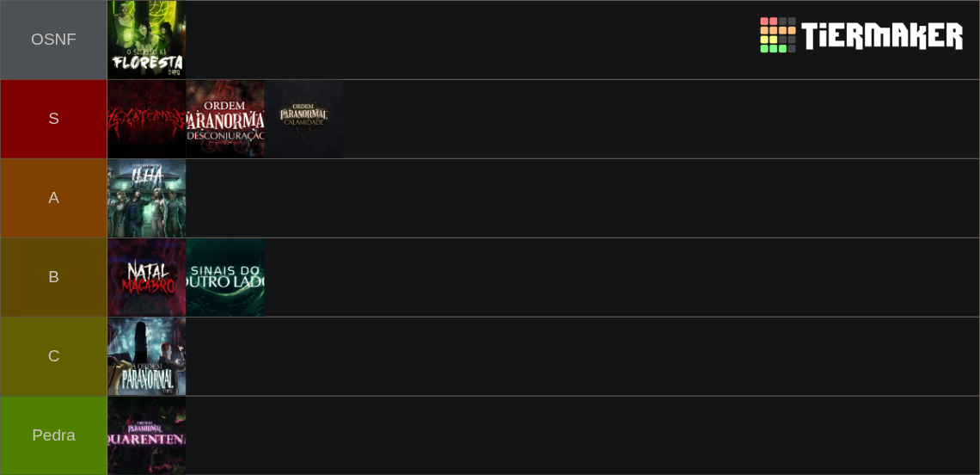Click empty area of the S tier row
Viewport: 980px width, 475px height.
660,119
